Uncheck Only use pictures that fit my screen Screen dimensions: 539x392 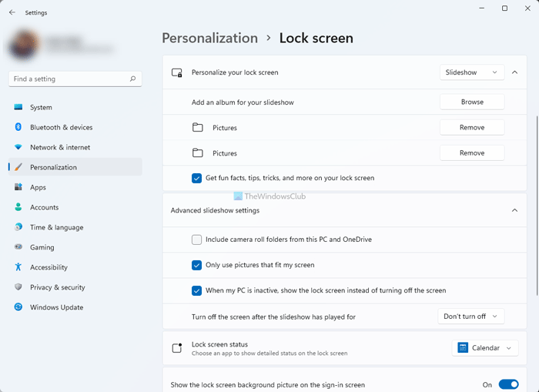(x=197, y=265)
